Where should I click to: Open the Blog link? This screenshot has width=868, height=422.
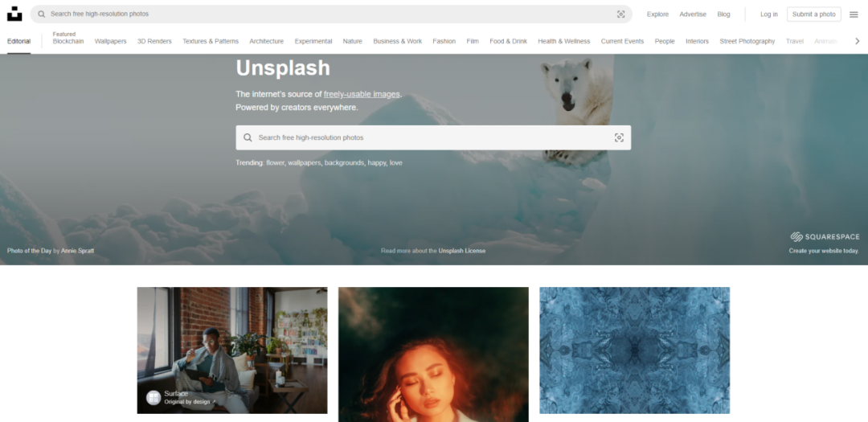pos(723,14)
